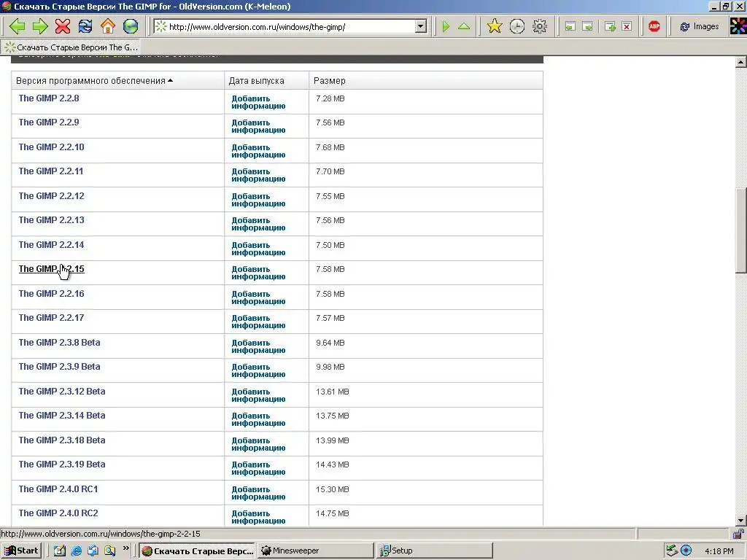Click the K-Meleon throbber logo icon

[x=738, y=26]
